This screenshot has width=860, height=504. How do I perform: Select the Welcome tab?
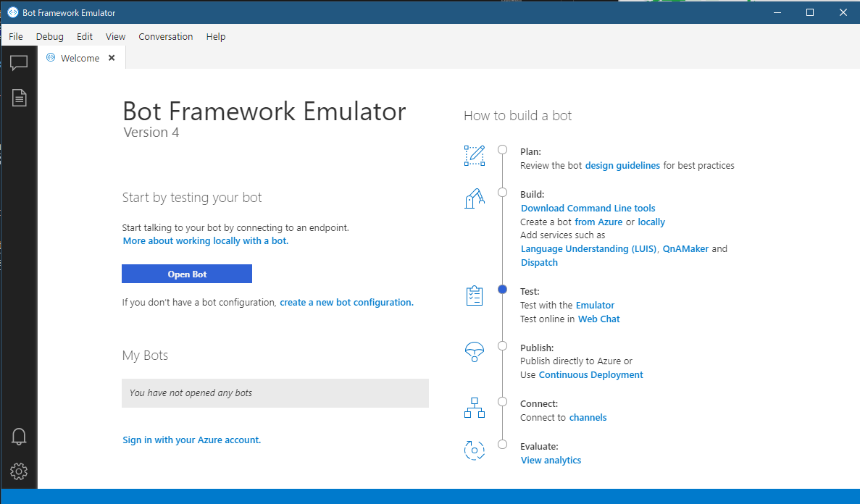(80, 58)
